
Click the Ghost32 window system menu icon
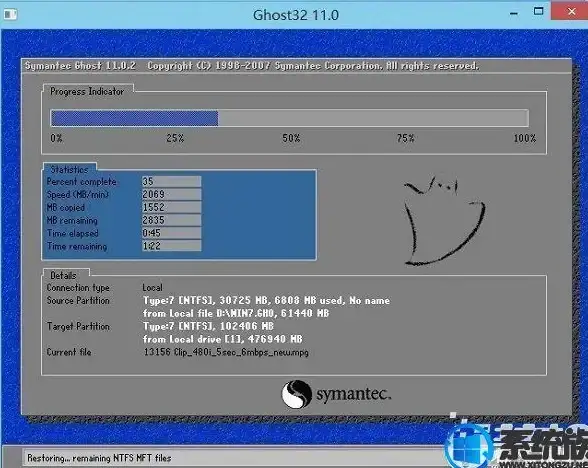pos(10,15)
